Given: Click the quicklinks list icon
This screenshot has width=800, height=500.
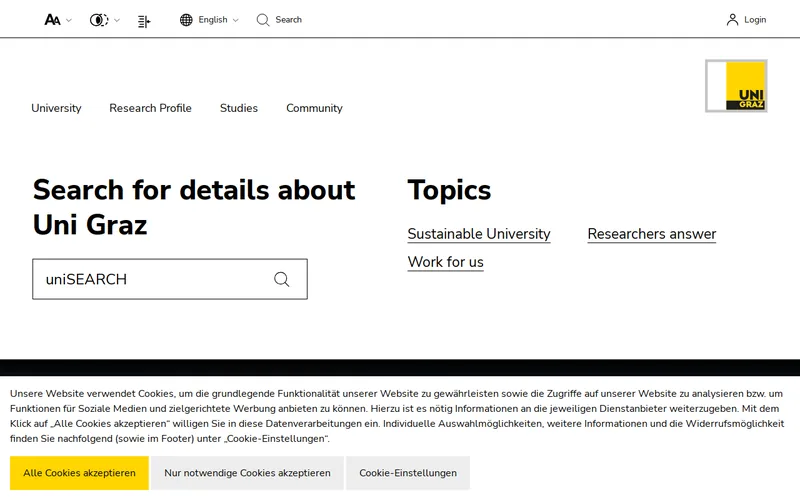Looking at the screenshot, I should pos(144,21).
